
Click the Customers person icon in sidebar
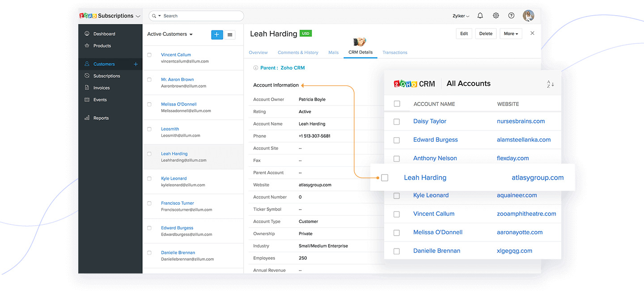[x=87, y=64]
